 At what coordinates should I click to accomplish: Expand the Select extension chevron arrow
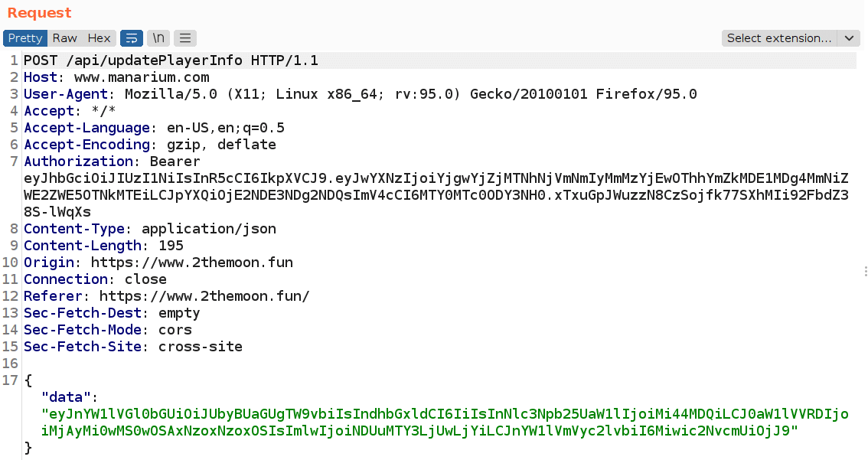coord(849,38)
